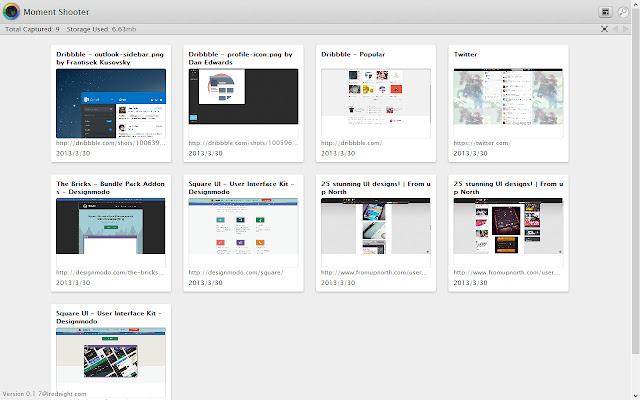Click the Storage Used: 6.63mb status text

pyautogui.click(x=101, y=29)
